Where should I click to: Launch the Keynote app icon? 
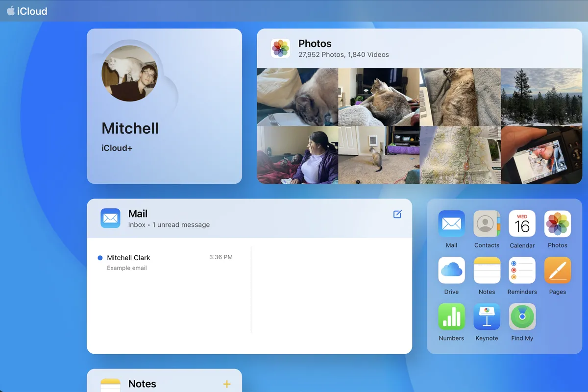tap(487, 317)
